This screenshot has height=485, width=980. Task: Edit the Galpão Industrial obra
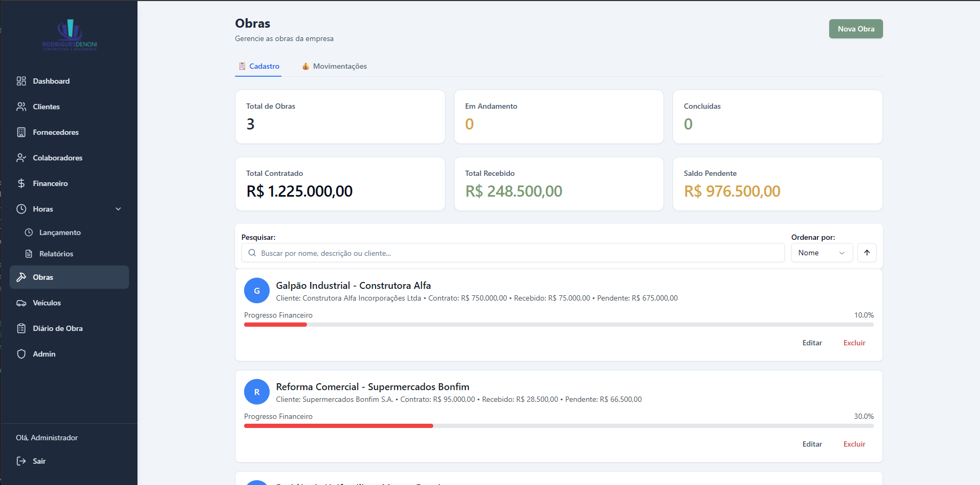[812, 343]
